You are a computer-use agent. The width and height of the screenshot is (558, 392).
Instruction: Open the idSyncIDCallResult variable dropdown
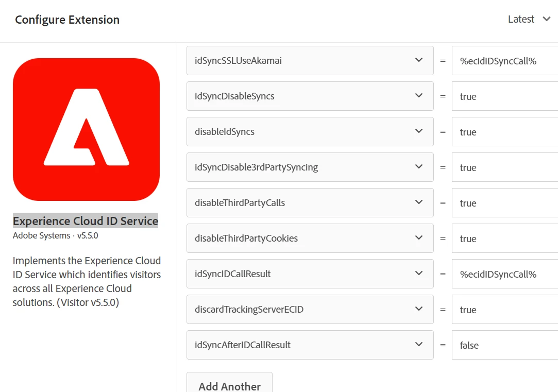[310, 274]
